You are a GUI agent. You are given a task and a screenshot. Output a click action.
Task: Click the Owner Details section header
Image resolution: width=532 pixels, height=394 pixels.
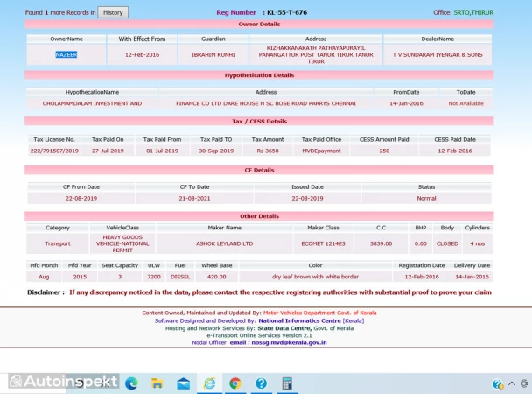pyautogui.click(x=259, y=25)
